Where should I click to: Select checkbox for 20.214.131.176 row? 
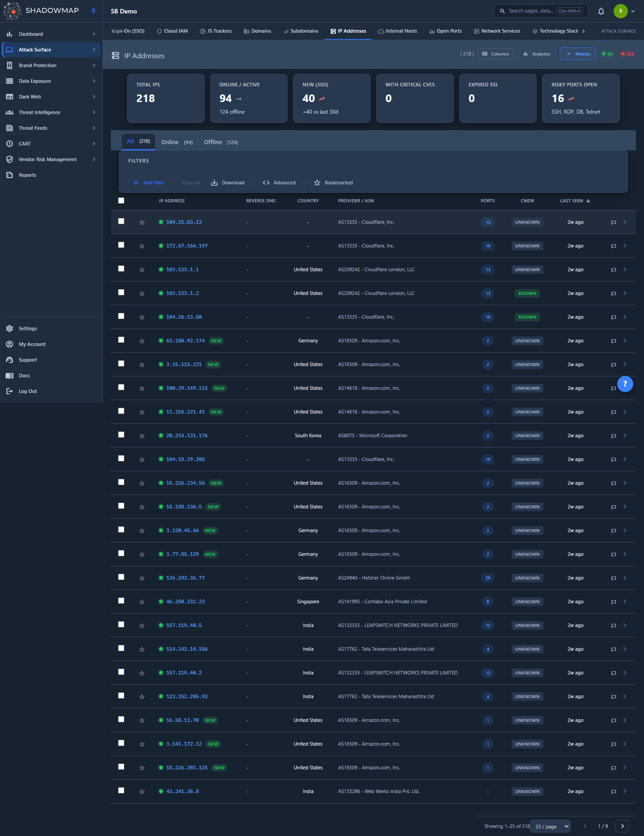point(121,435)
